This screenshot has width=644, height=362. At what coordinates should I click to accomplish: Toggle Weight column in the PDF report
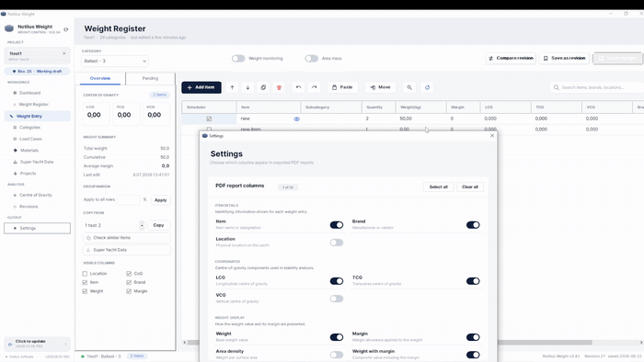click(337, 337)
